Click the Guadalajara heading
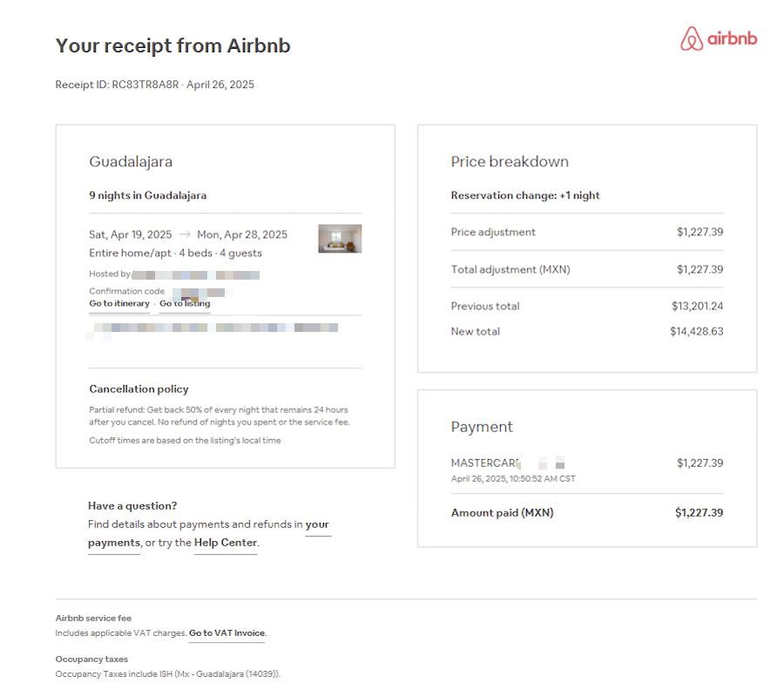Viewport: 784px width, 683px height. [131, 162]
